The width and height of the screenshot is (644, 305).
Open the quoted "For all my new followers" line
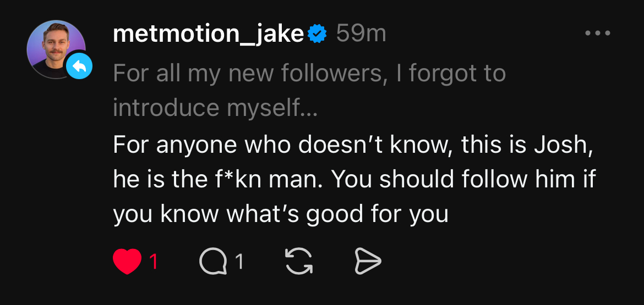pyautogui.click(x=309, y=73)
